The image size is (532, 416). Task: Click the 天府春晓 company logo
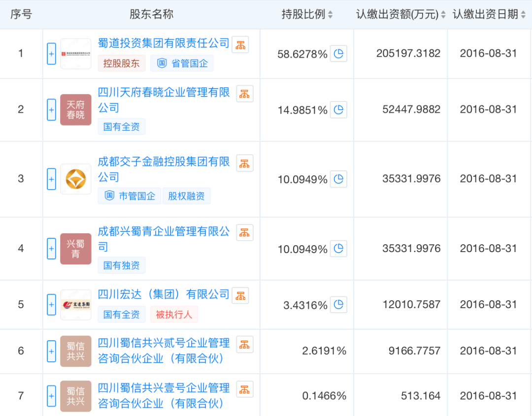75,110
